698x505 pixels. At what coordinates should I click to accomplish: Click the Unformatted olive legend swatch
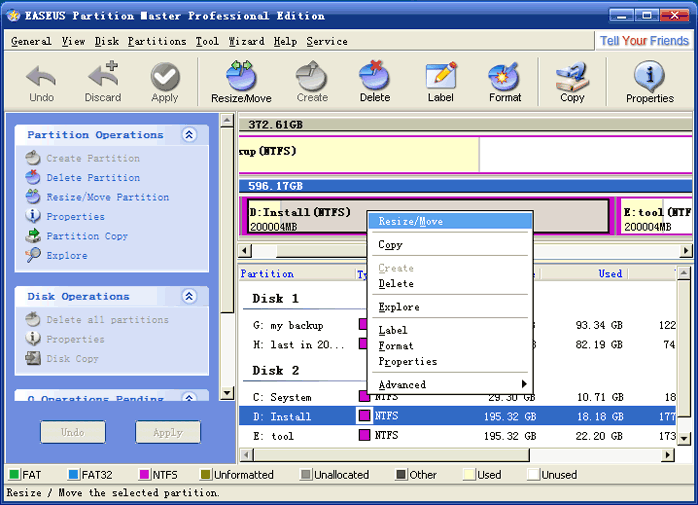coord(206,475)
